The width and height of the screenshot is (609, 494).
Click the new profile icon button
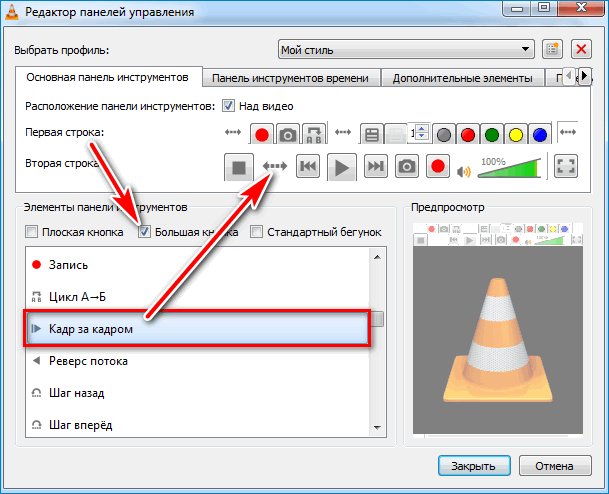552,49
